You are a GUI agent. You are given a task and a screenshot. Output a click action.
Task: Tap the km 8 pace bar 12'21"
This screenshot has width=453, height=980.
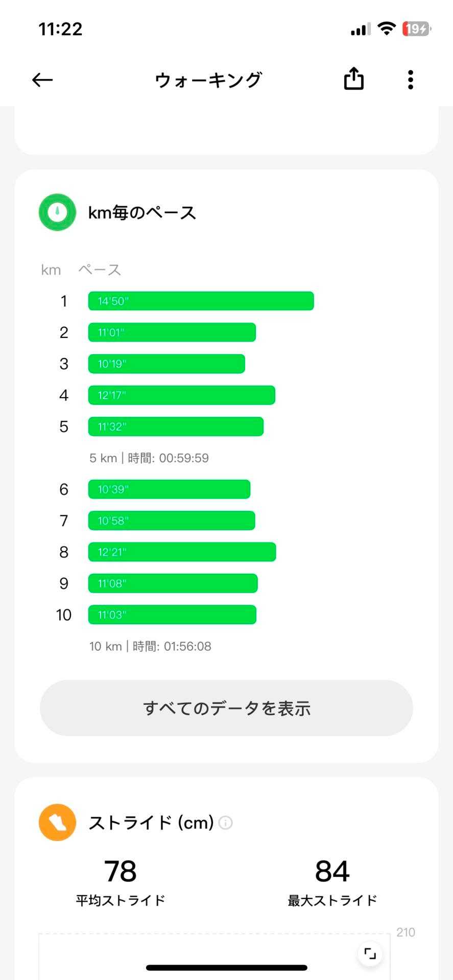pyautogui.click(x=182, y=552)
